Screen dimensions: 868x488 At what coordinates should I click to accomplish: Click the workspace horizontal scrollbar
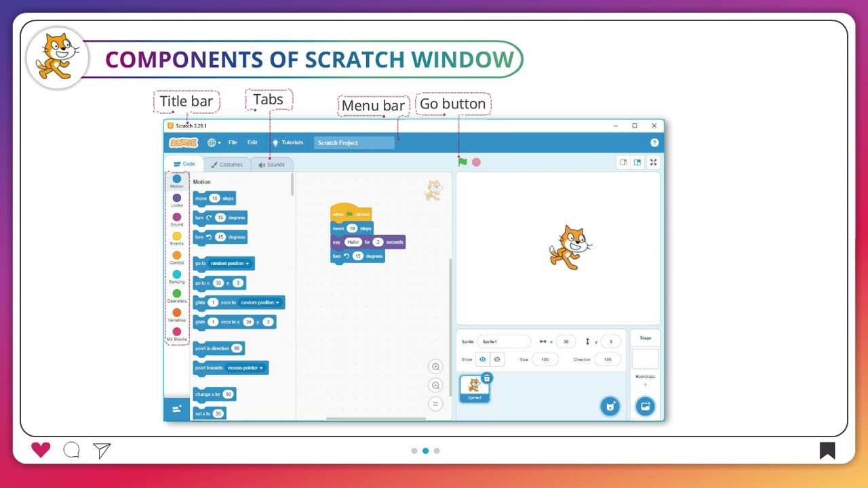point(376,418)
